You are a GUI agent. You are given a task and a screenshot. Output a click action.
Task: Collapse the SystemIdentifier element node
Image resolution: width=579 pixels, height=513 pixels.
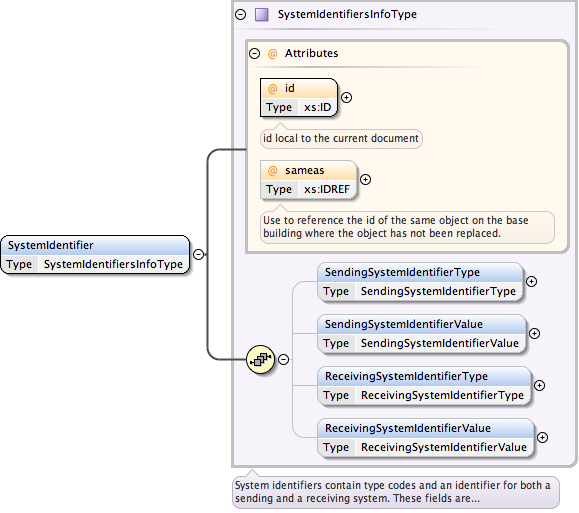(199, 254)
